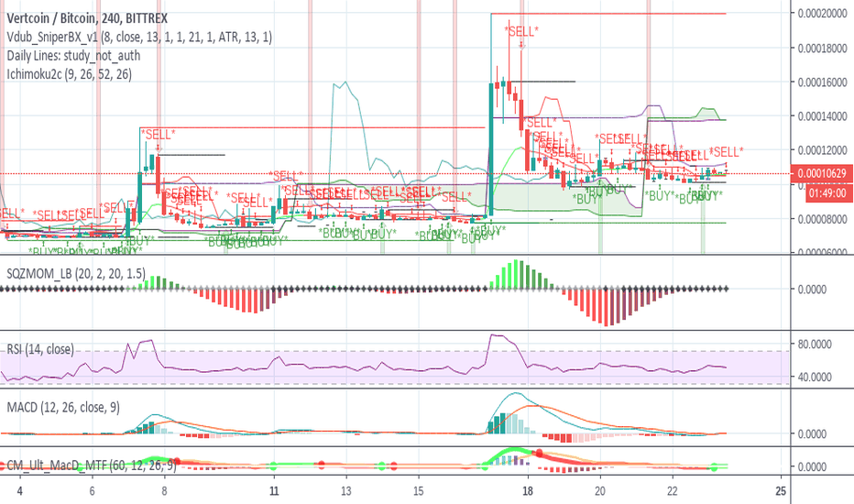Click the CM_Ult_MacD 0.0000 axis value
854x504 pixels.
pyautogui.click(x=812, y=467)
